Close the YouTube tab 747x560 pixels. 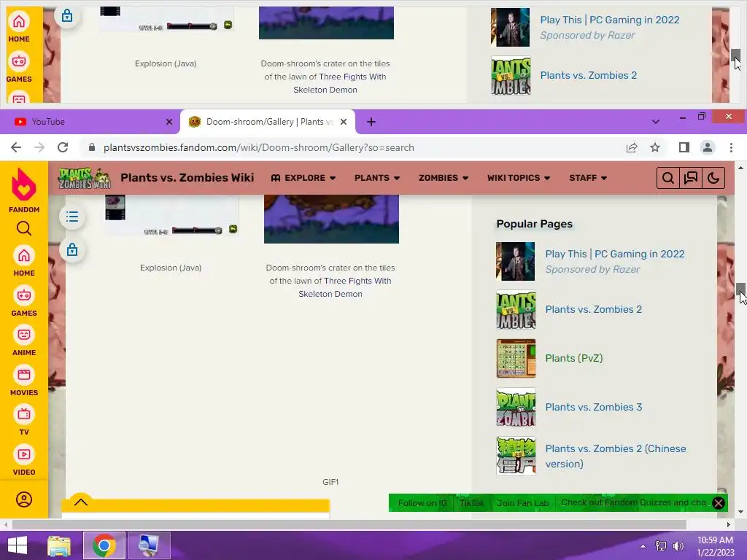[x=169, y=122]
